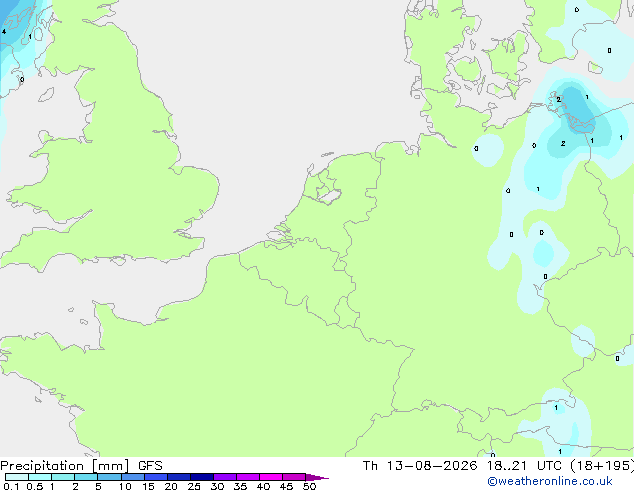Click the 40–45 mm magenta legend swatch
The width and height of the screenshot is (634, 490).
(271, 477)
